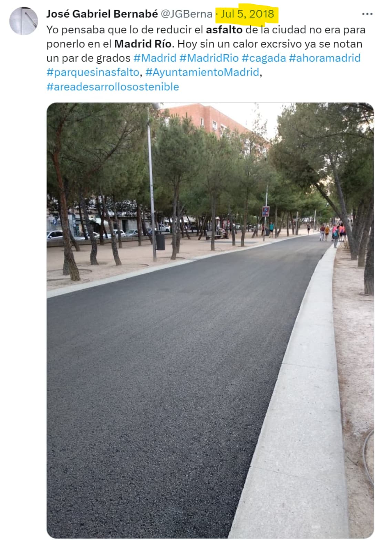Open the José Gabriel Bernabé display name link
This screenshot has height=542, width=392.
[x=102, y=14]
